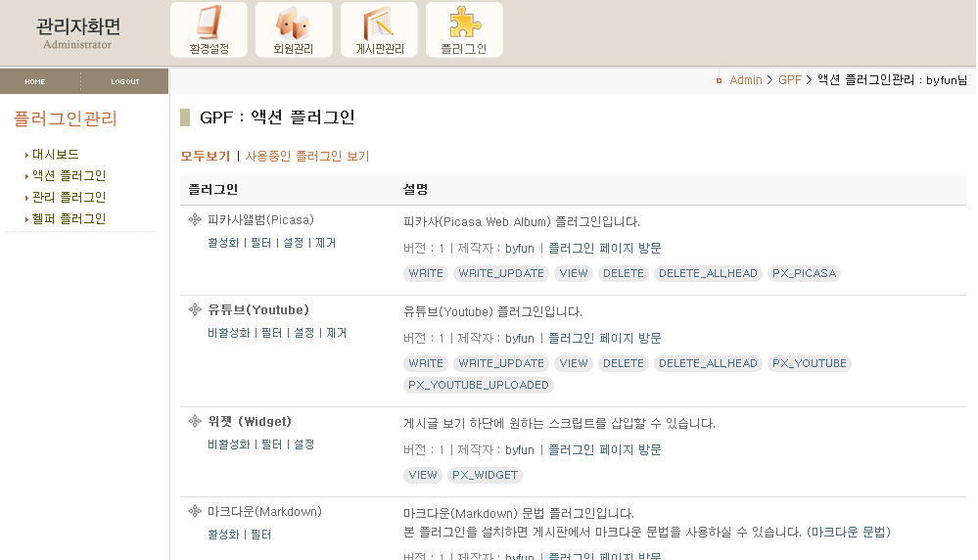
Task: Click 필터 for the Youtube plugin
Action: click(272, 333)
